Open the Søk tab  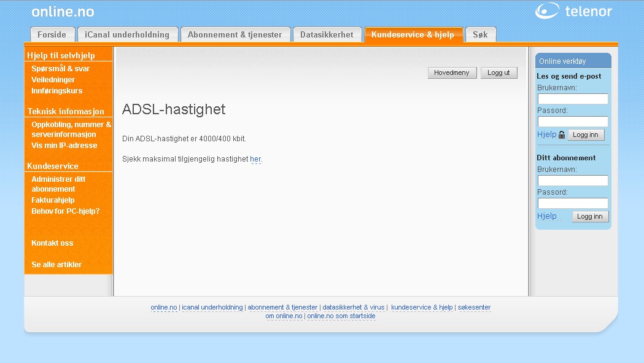(x=481, y=34)
